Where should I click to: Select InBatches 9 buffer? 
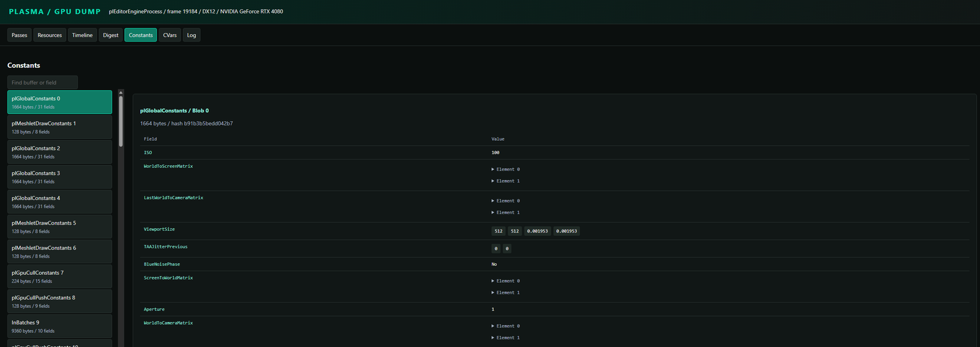click(59, 326)
